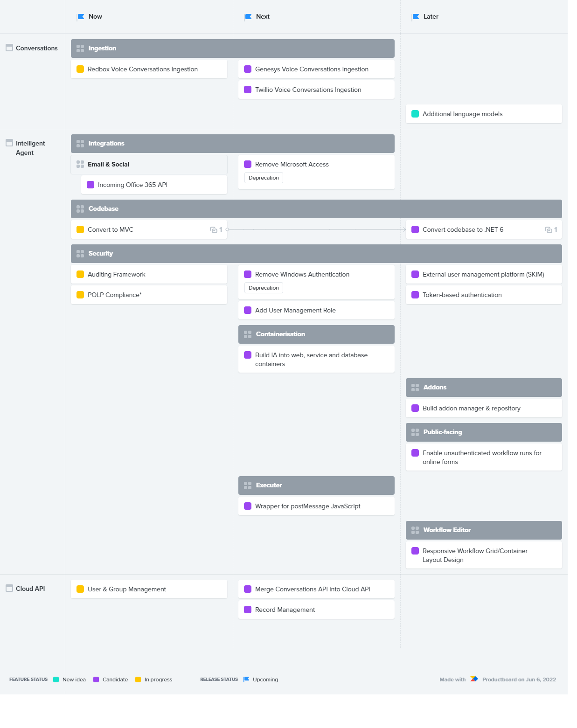Select the Intelligent Agent product row label
This screenshot has width=577, height=728.
30,148
